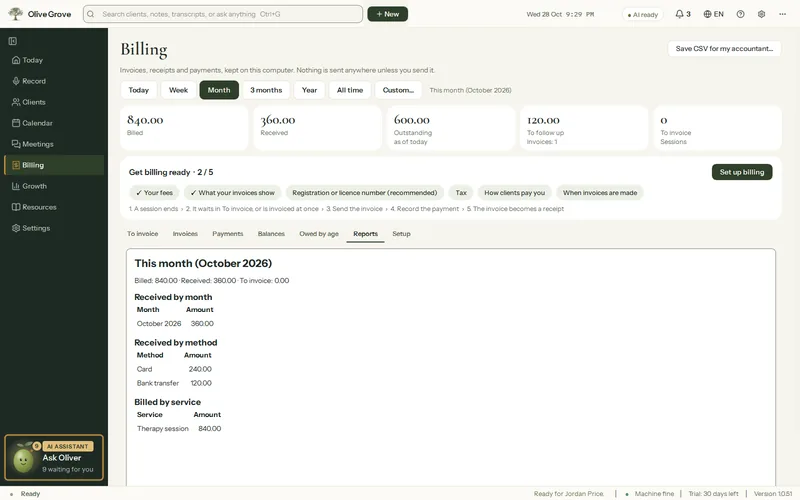Click Save CSV for my accountant
The height and width of the screenshot is (500, 800).
pos(724,48)
